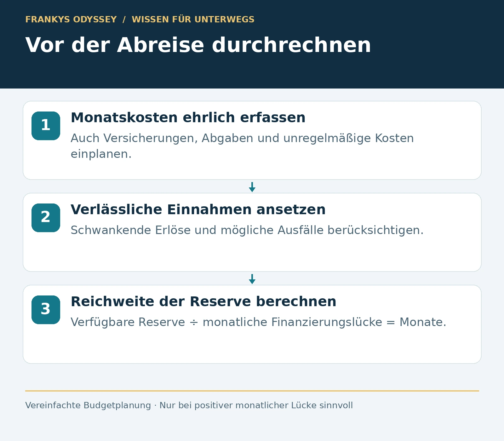
Task: Click the WISSEN FÜR UNTERWEGS breadcrumb text
Action: click(x=193, y=19)
